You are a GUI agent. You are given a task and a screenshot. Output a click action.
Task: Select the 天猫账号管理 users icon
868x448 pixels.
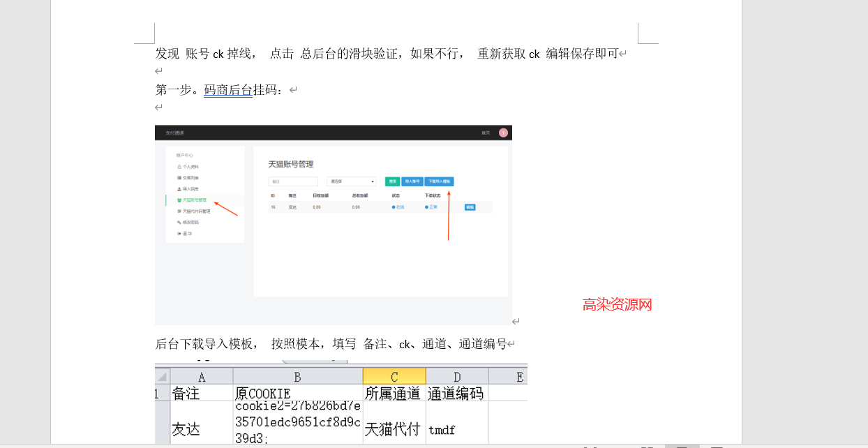click(178, 200)
